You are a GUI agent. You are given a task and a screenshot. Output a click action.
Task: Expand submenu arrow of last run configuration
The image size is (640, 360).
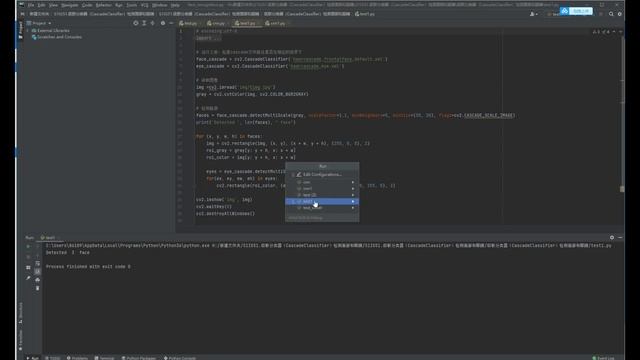coord(353,208)
